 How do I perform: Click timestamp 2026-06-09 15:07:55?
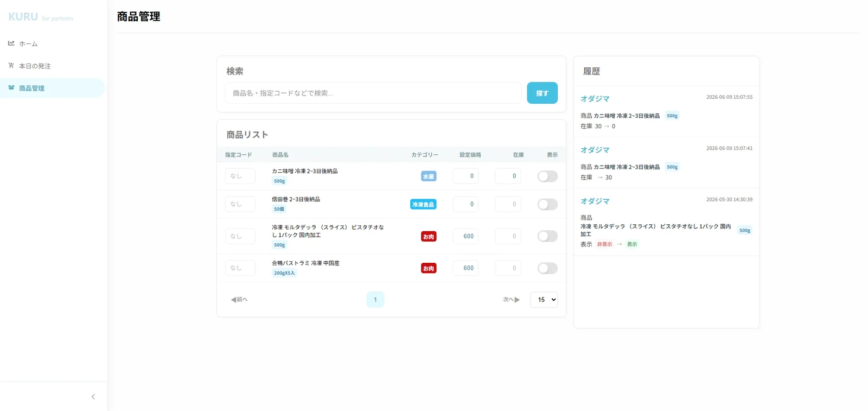click(729, 97)
